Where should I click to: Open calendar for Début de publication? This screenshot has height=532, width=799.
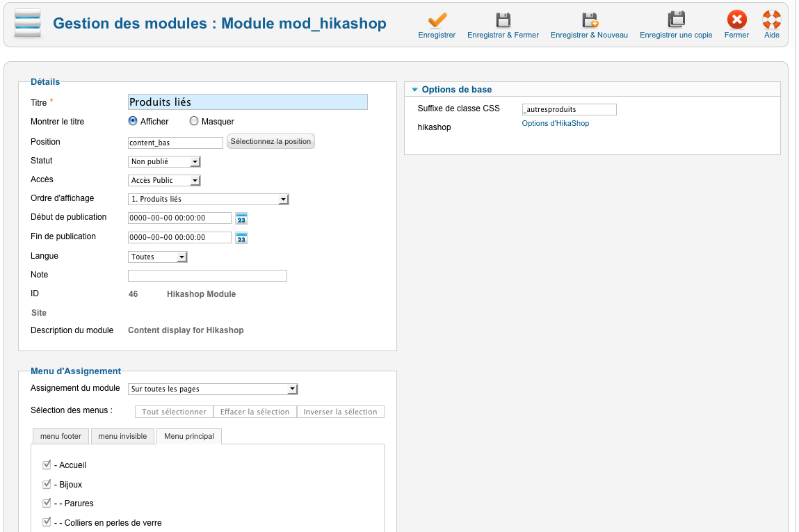(241, 218)
